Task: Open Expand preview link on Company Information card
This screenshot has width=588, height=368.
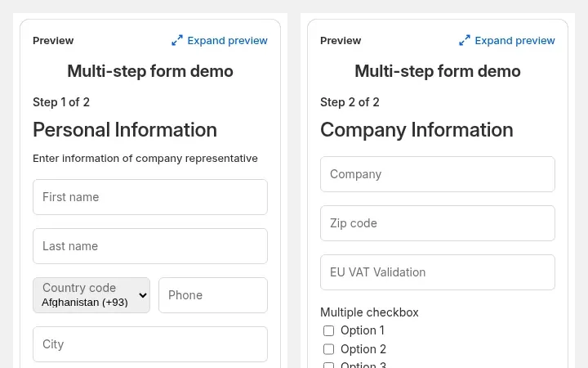Action: click(x=506, y=41)
